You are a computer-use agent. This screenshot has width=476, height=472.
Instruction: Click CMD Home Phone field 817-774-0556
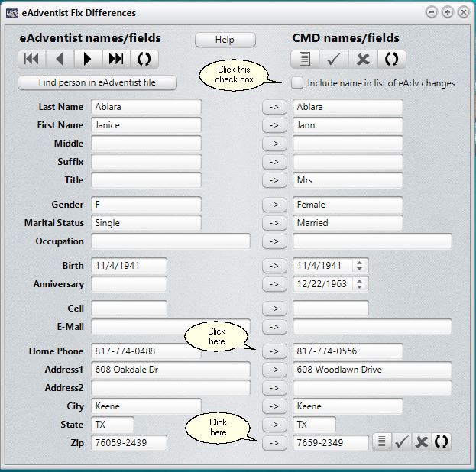(348, 351)
